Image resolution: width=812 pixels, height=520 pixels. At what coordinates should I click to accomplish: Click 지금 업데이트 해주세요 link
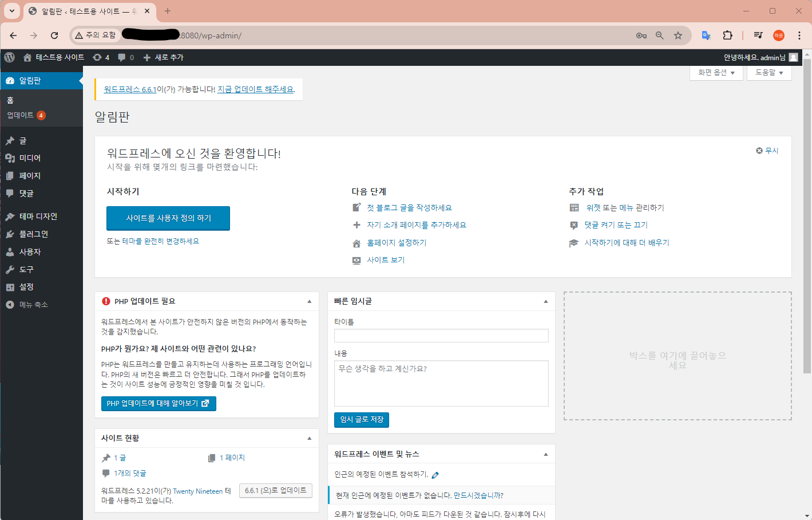255,89
